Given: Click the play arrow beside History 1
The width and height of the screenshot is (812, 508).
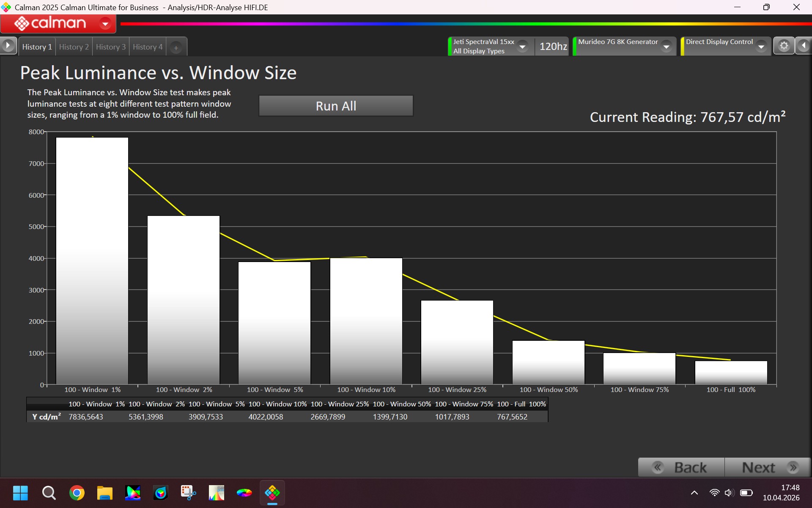Looking at the screenshot, I should click(8, 46).
